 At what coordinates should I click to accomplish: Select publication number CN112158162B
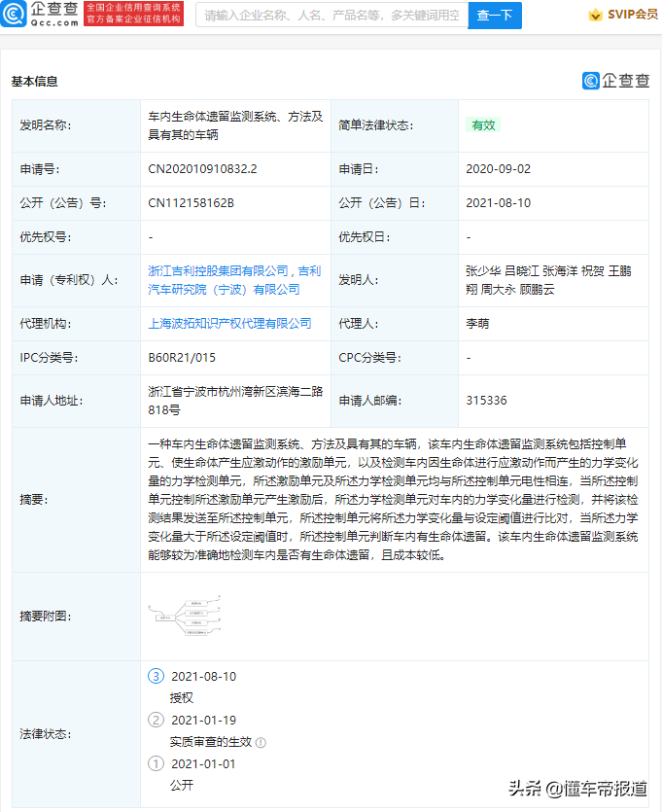pos(191,203)
